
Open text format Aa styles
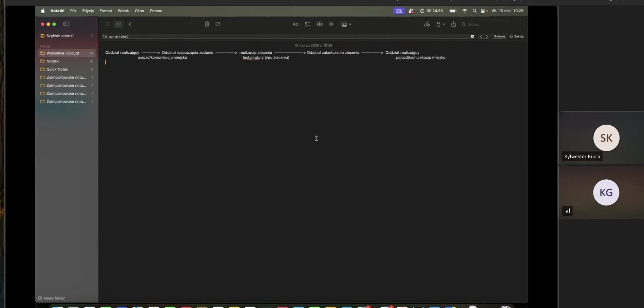[296, 24]
